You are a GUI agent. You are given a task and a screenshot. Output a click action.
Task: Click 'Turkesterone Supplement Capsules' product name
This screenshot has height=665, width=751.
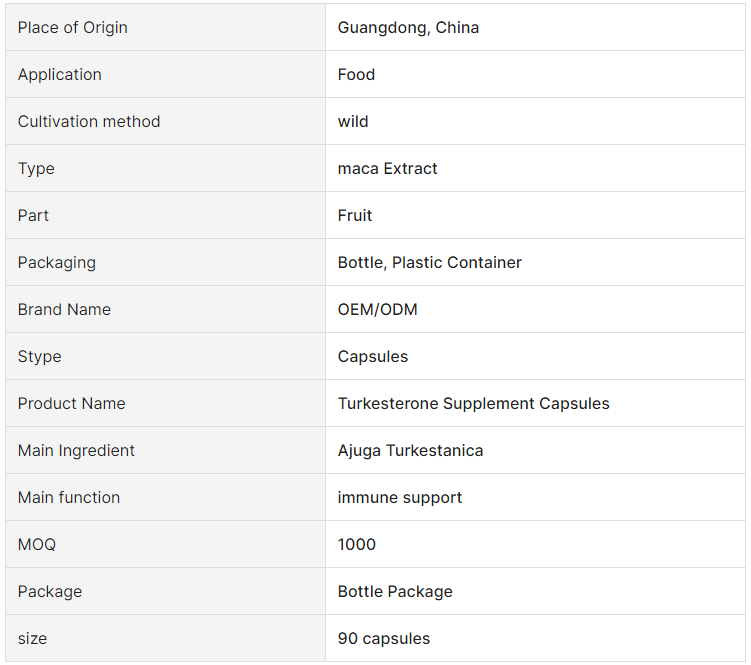pos(474,403)
